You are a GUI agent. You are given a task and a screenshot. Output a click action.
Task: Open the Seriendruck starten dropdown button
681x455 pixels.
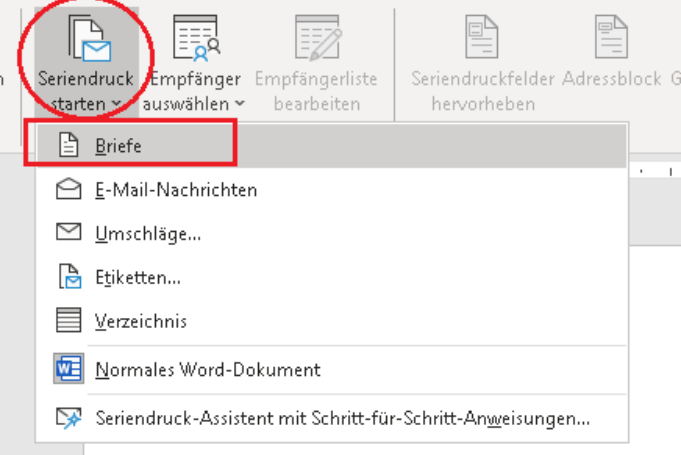[x=86, y=63]
